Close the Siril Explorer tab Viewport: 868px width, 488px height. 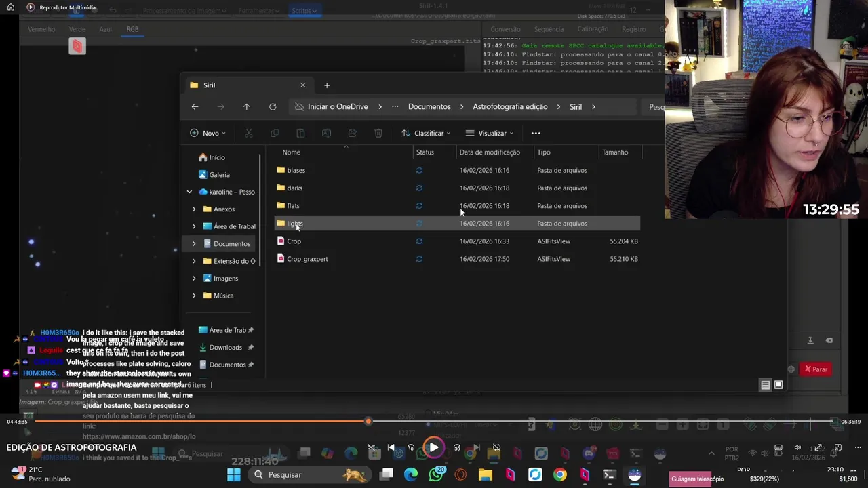(x=302, y=85)
